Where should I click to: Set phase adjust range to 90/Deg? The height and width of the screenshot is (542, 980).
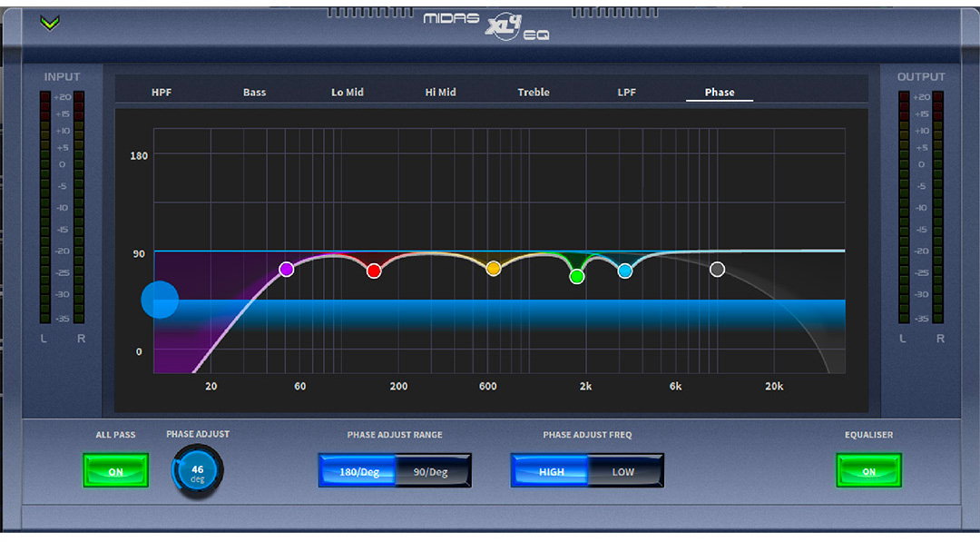(433, 471)
